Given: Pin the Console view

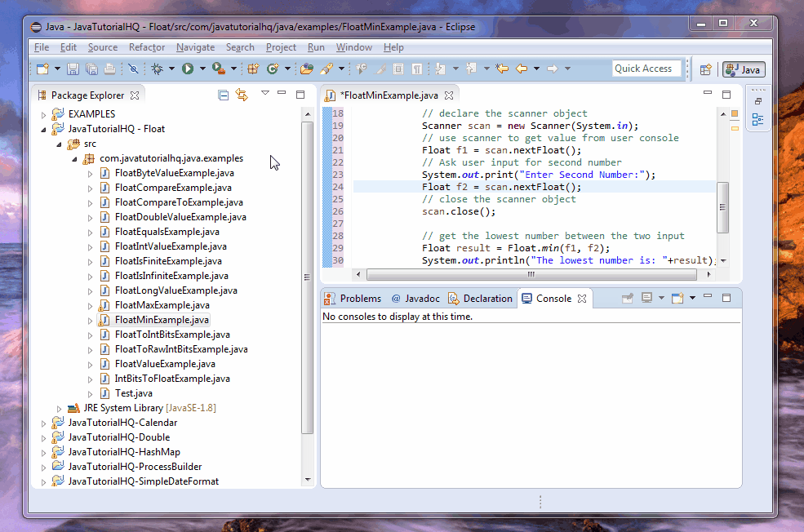Looking at the screenshot, I should tap(627, 299).
